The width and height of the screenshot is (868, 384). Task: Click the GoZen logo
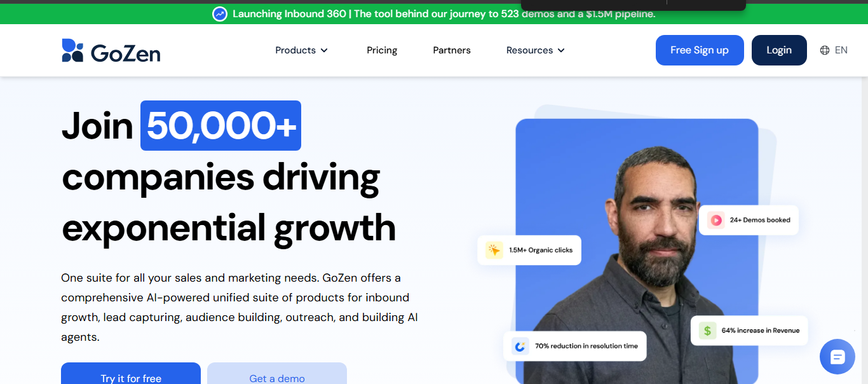point(111,51)
